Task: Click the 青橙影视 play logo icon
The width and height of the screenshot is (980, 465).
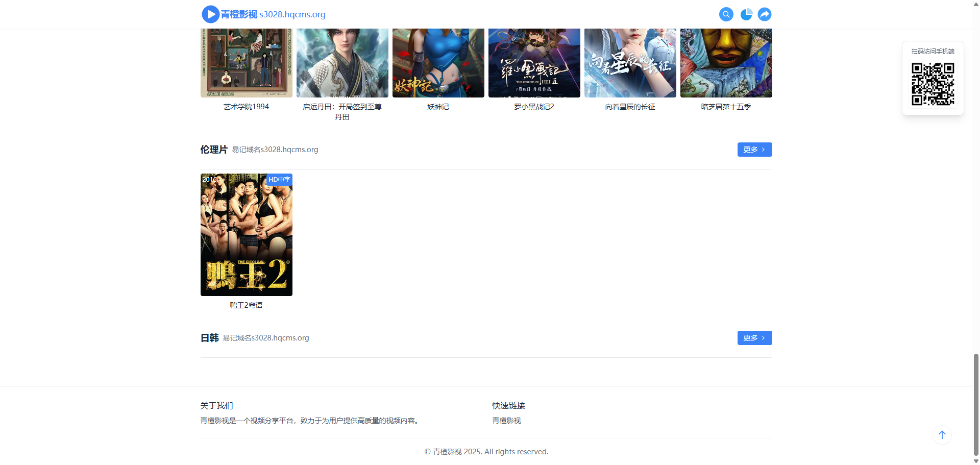Action: pyautogui.click(x=210, y=14)
